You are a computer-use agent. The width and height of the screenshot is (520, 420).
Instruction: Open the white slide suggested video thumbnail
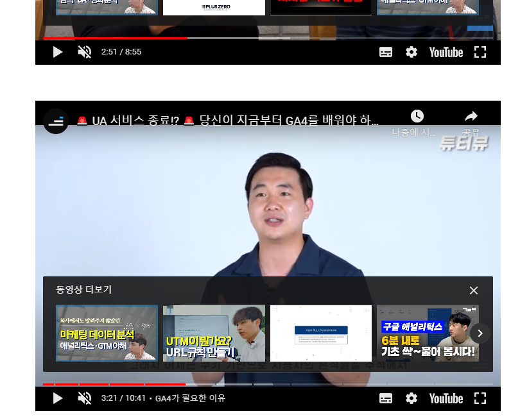point(321,333)
